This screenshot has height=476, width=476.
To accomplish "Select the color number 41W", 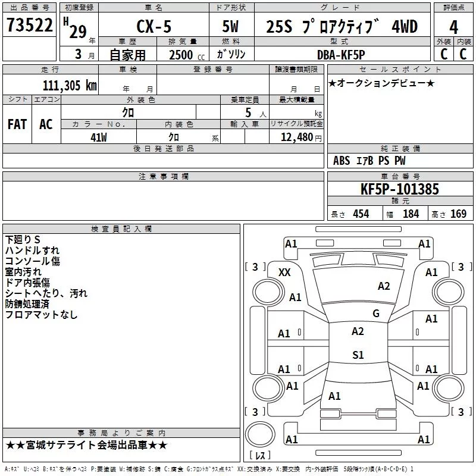I will click(x=99, y=137).
